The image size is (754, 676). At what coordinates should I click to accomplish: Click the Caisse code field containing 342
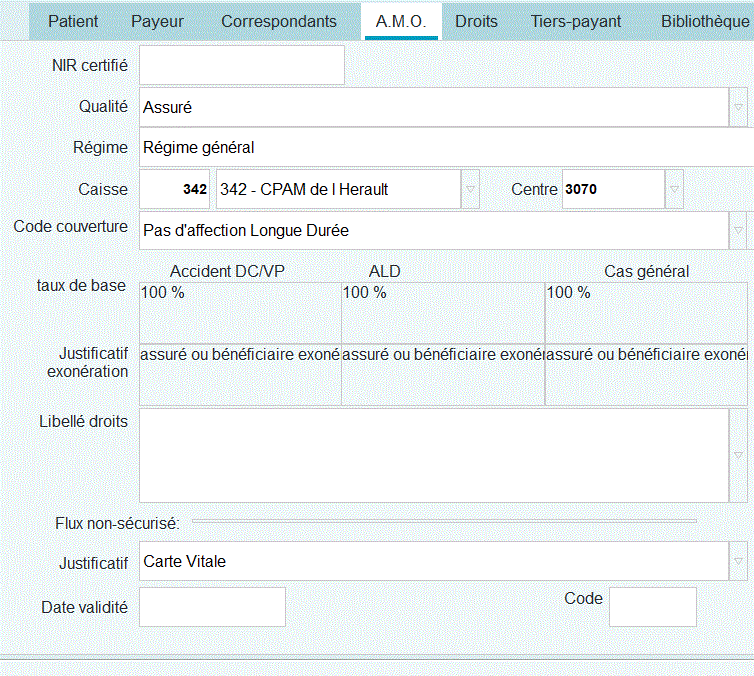click(x=175, y=189)
